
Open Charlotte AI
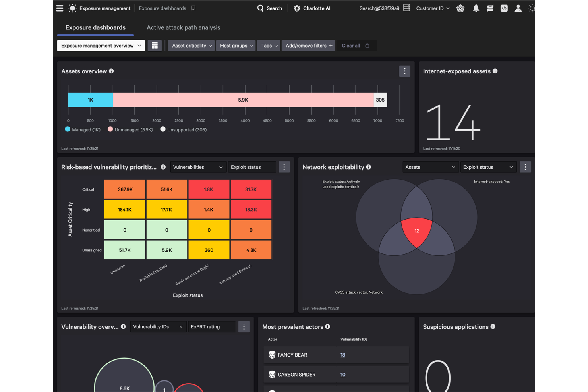pyautogui.click(x=312, y=8)
